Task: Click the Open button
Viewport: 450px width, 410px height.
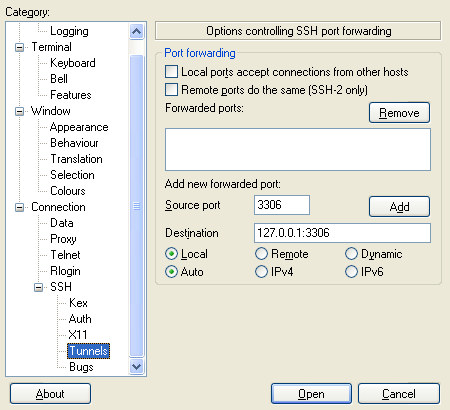Action: click(311, 394)
